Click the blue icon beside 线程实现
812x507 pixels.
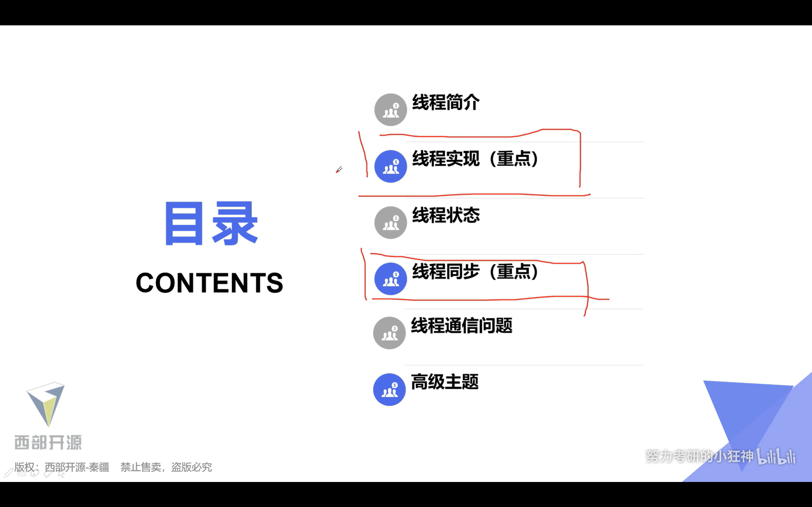390,166
